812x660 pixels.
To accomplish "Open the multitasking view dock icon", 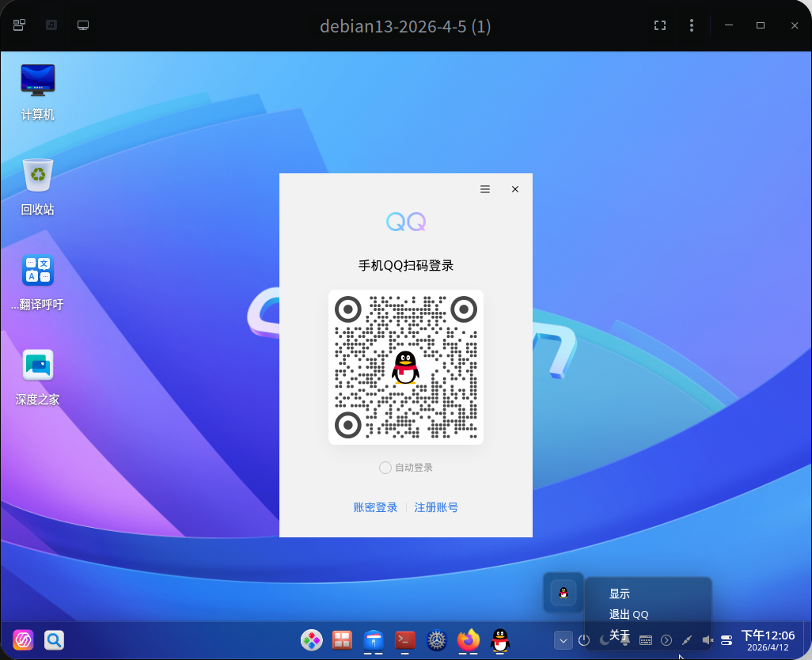I will [x=342, y=640].
